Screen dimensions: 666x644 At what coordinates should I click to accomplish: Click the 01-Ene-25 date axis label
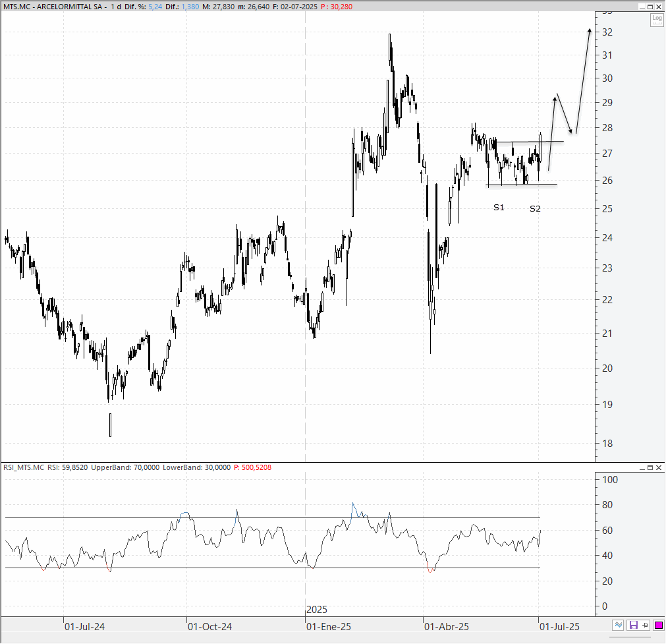click(329, 627)
